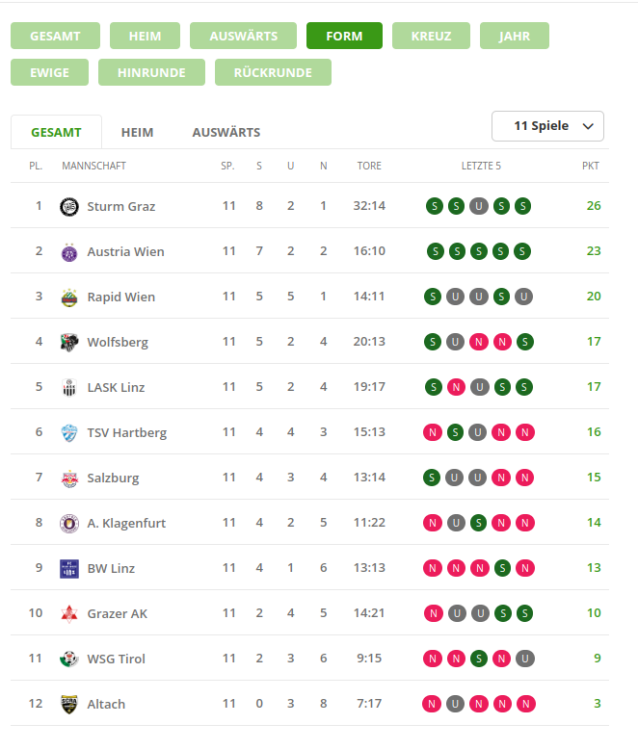The height and width of the screenshot is (750, 638).
Task: Click the Wolfsberg club crest
Action: point(69,342)
